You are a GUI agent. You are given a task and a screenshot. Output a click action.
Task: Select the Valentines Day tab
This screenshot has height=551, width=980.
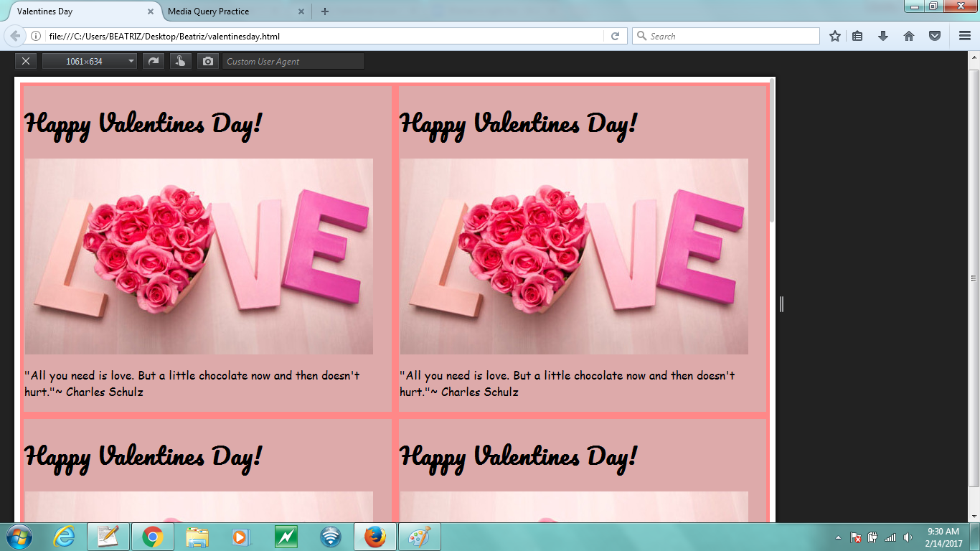click(x=44, y=11)
